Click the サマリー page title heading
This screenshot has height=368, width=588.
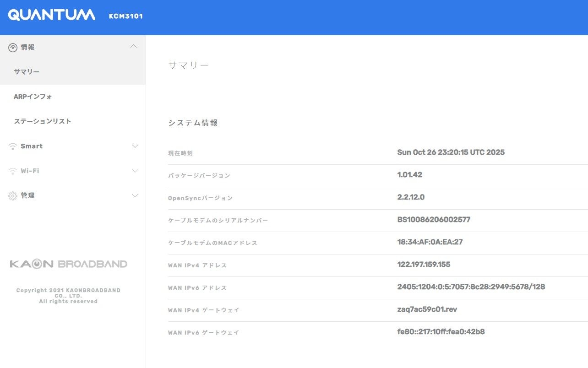[188, 65]
